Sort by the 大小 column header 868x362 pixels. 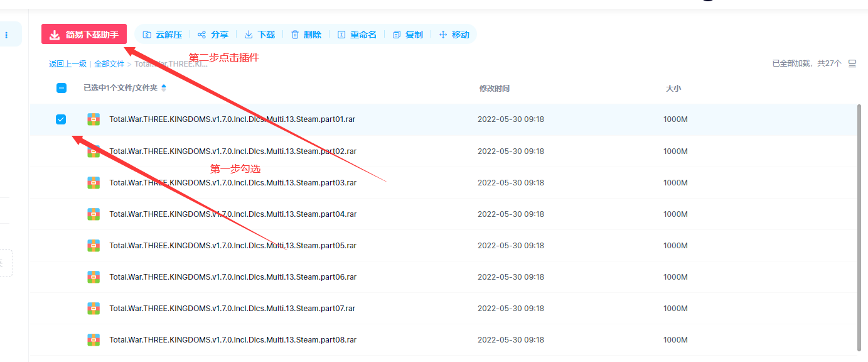pyautogui.click(x=673, y=89)
